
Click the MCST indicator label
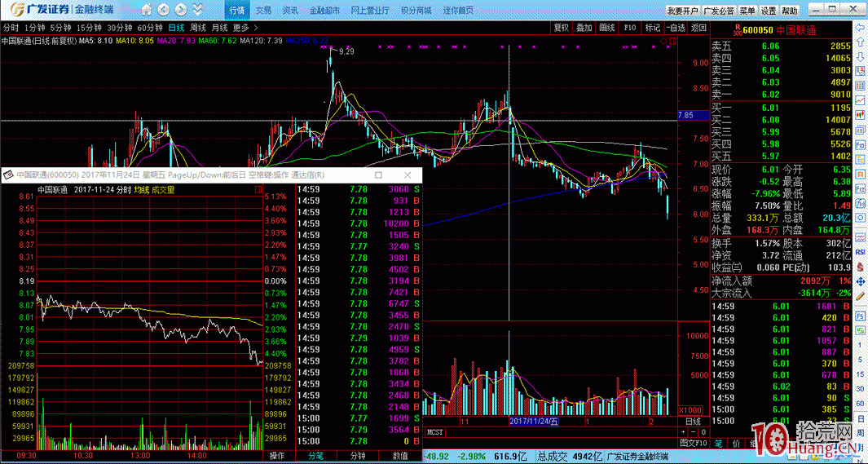[436, 432]
